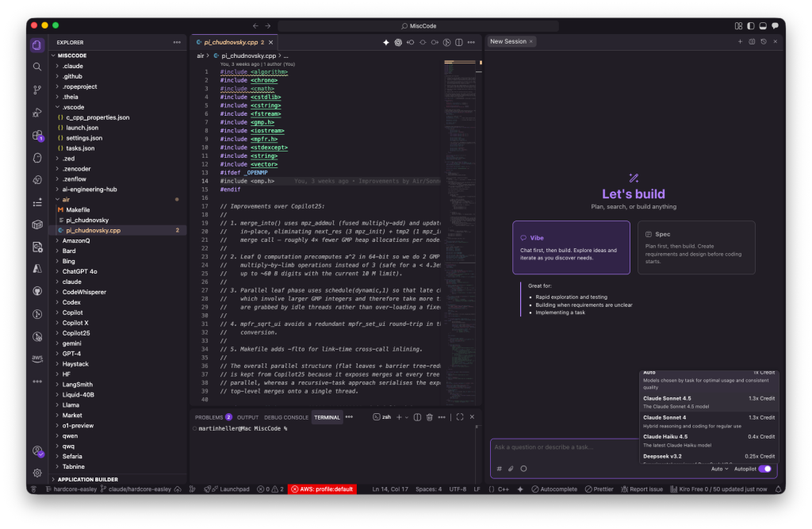Open launch.json in the explorer
The image size is (812, 529).
pyautogui.click(x=82, y=128)
